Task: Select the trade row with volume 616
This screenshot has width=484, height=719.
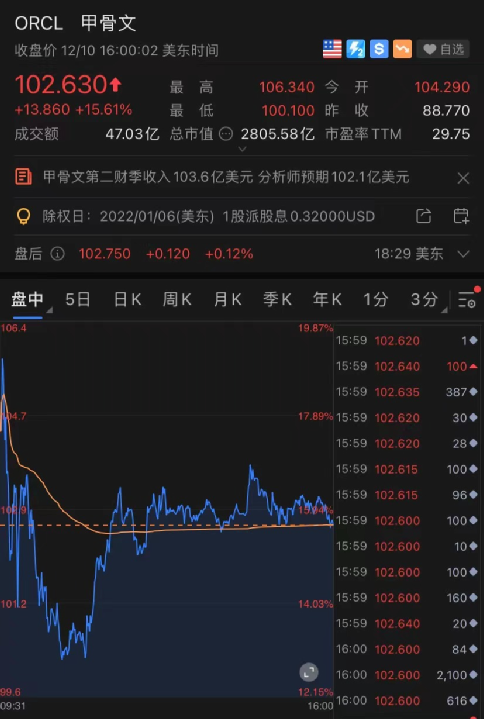Action: pyautogui.click(x=408, y=701)
